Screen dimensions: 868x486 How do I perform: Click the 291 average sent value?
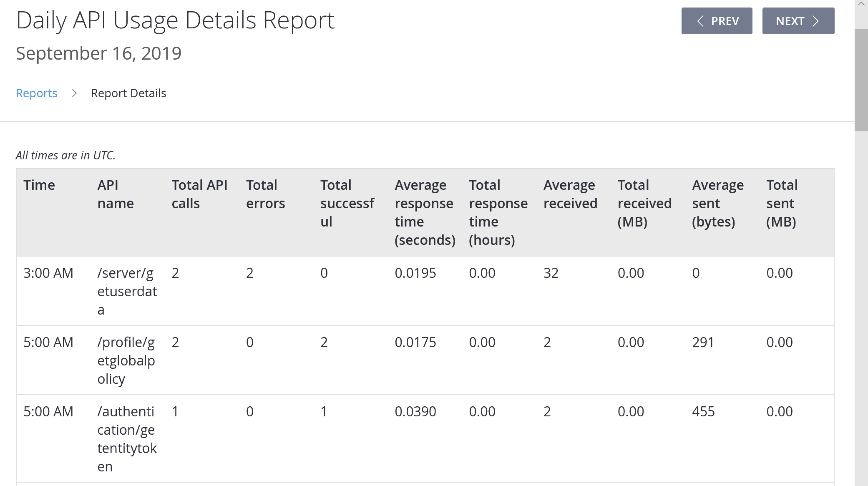(x=703, y=342)
